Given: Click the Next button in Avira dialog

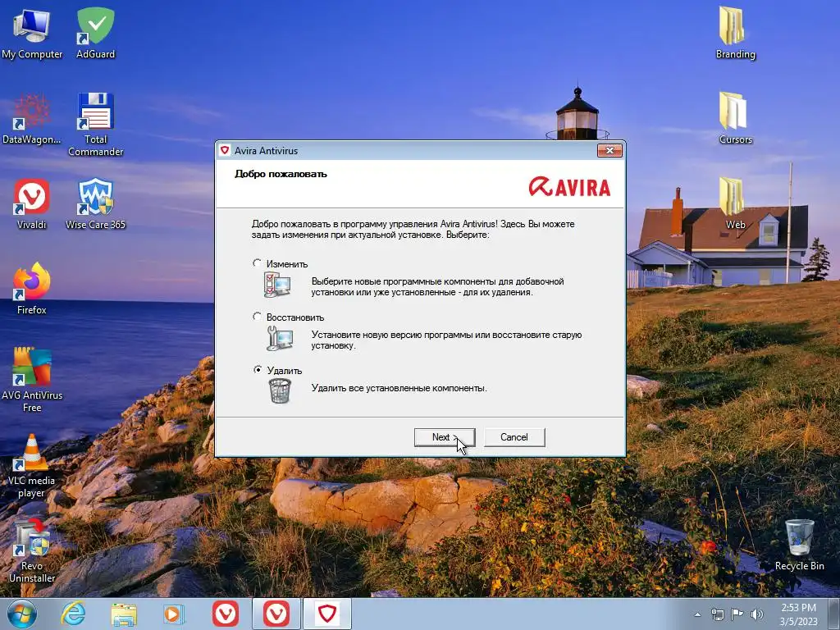Looking at the screenshot, I should 445,437.
